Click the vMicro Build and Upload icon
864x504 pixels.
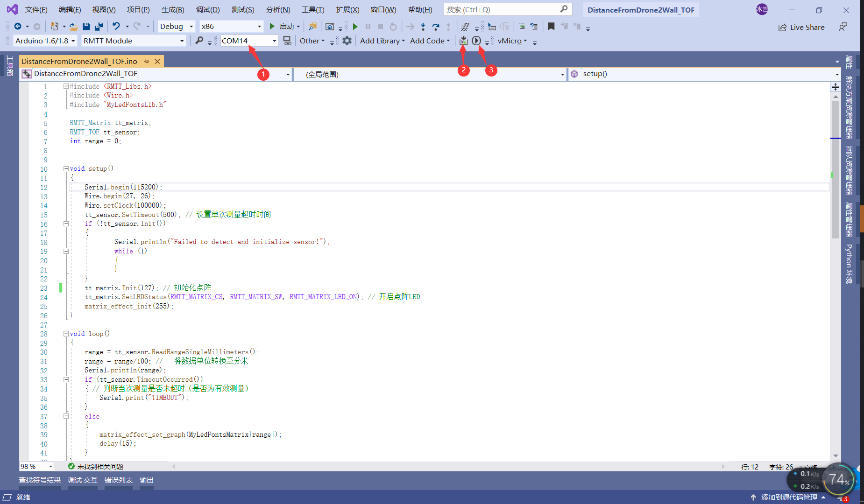pyautogui.click(x=463, y=41)
